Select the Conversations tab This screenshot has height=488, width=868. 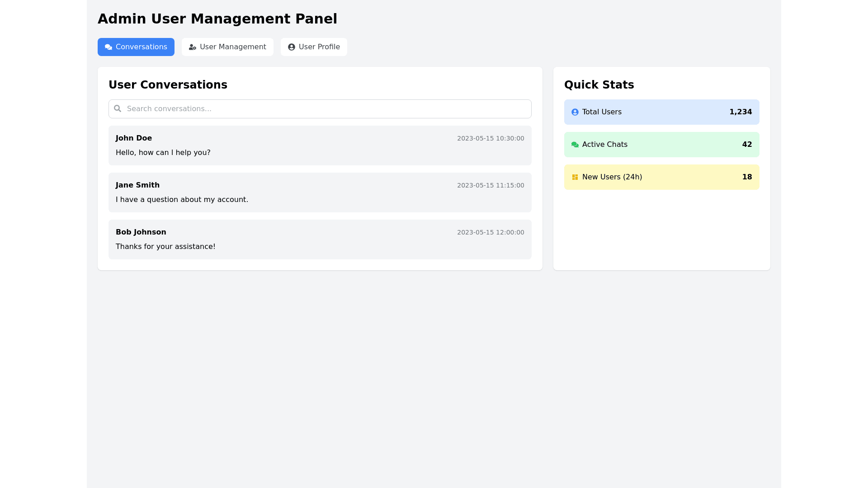pyautogui.click(x=136, y=47)
